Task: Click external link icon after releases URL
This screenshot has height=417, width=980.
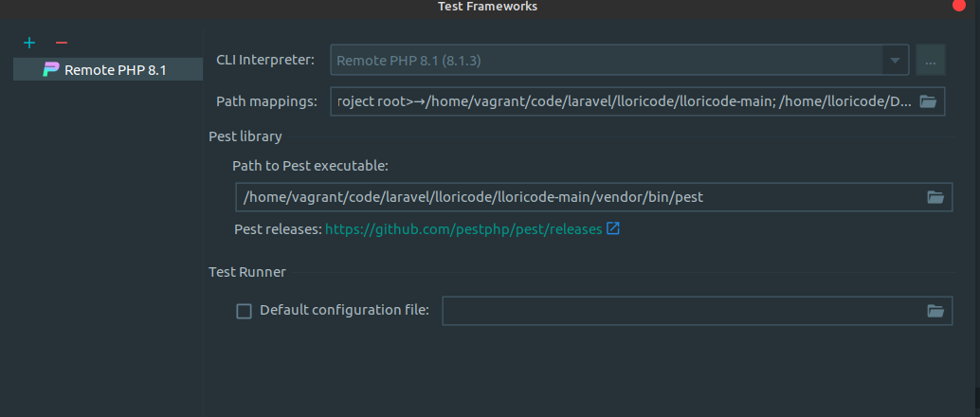Action: pos(613,228)
